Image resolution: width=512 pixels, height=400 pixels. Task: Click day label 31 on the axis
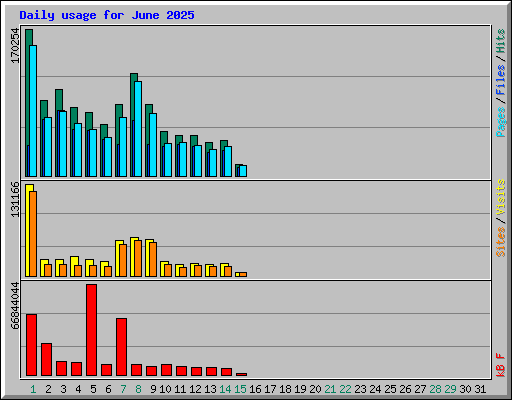pyautogui.click(x=480, y=389)
